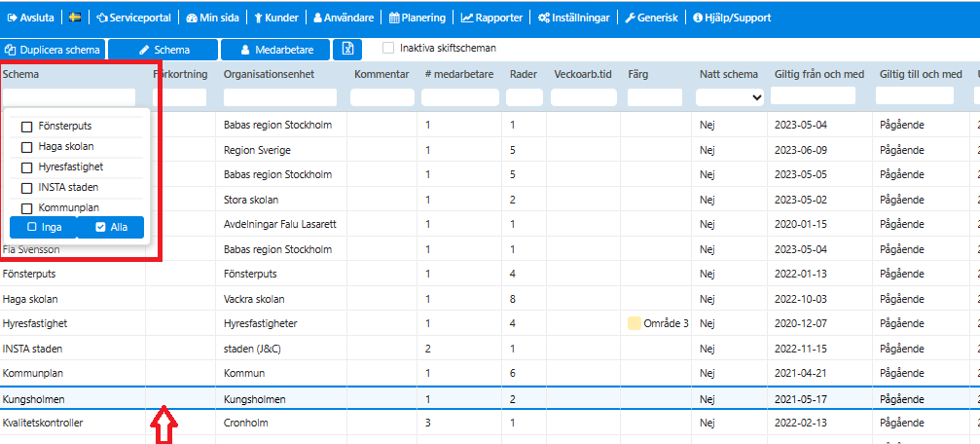Open the Kunder menu
Viewport: 980px width, 444px height.
276,18
